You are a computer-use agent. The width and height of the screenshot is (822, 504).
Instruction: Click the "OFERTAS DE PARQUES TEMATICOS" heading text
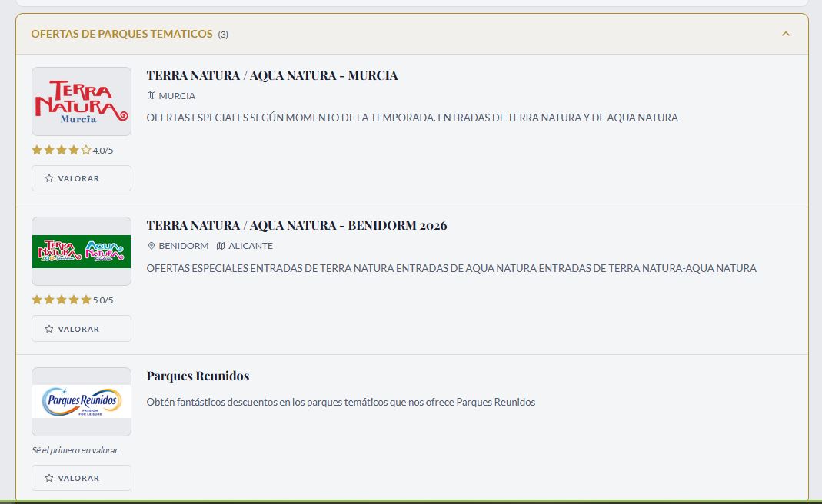coord(121,34)
